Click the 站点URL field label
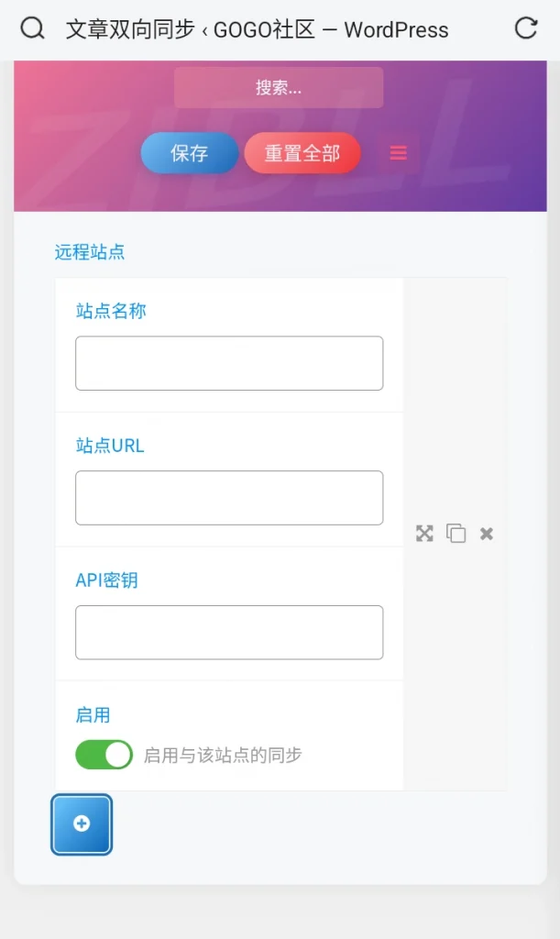 pyautogui.click(x=110, y=446)
